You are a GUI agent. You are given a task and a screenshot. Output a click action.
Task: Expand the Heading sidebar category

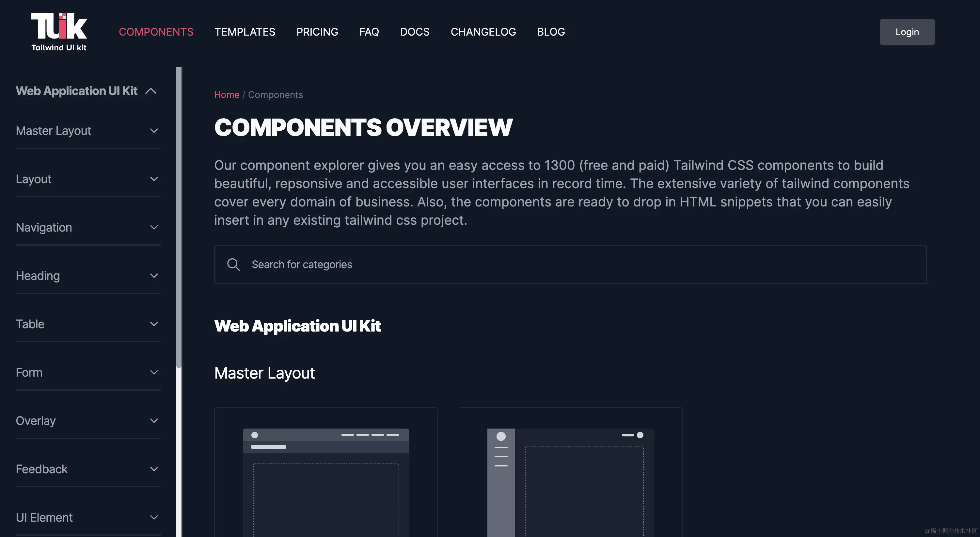[38, 276]
